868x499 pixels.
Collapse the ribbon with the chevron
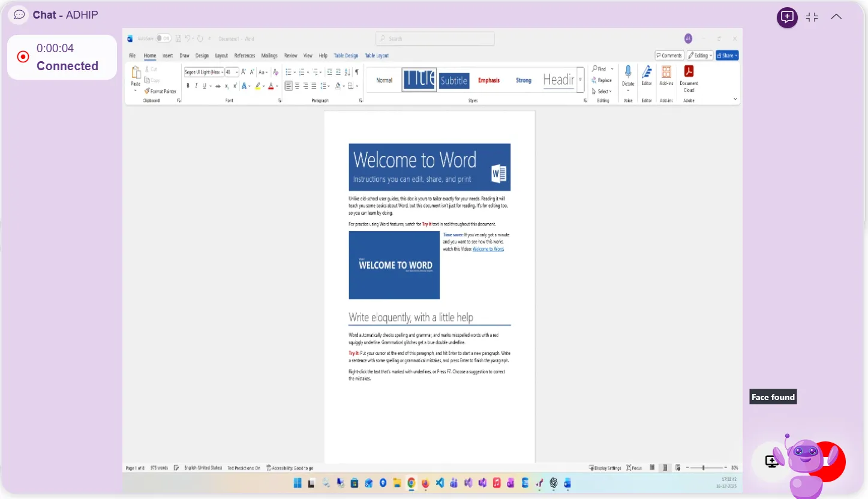click(735, 99)
